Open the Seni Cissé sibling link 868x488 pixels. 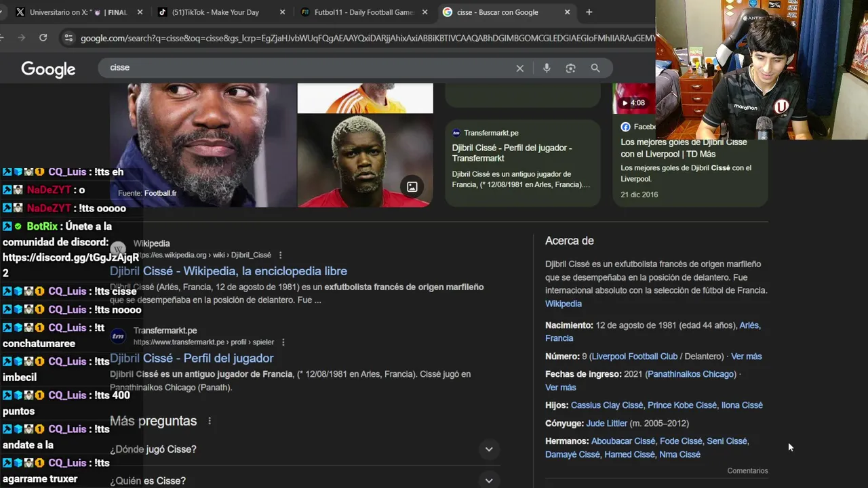click(727, 441)
